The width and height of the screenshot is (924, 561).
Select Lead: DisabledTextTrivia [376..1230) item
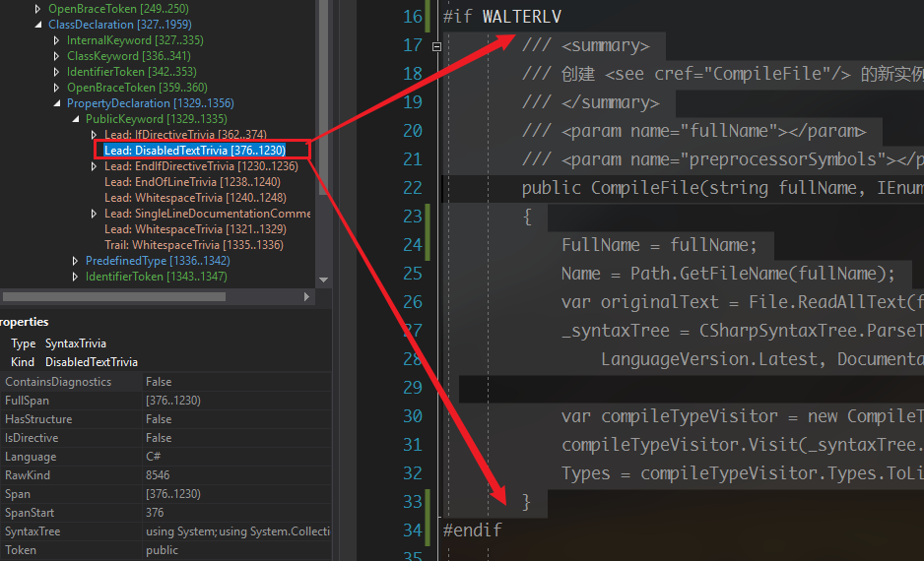[194, 151]
